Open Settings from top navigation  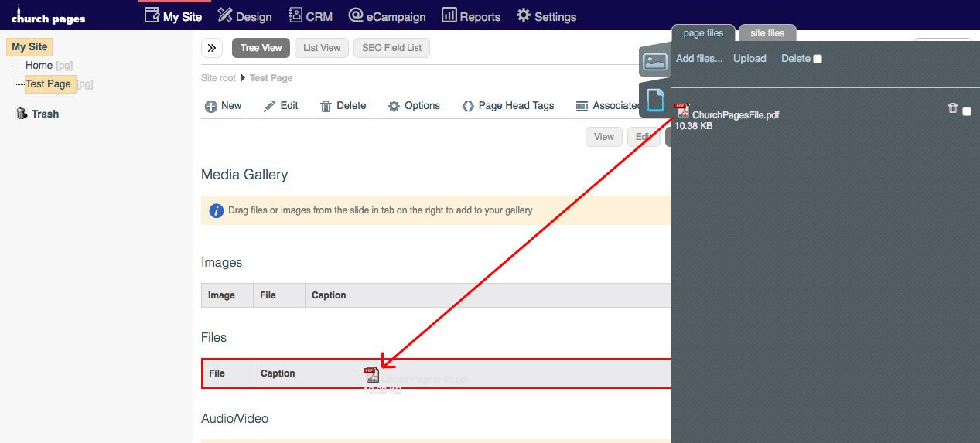click(x=546, y=16)
